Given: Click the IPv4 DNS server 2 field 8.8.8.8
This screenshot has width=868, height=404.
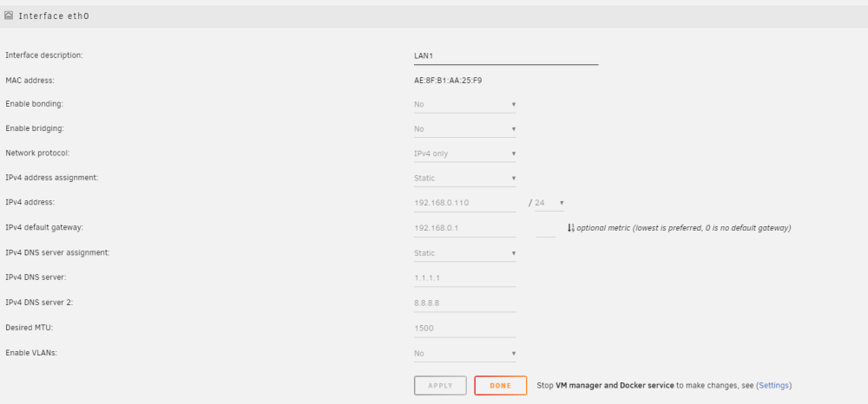Looking at the screenshot, I should [465, 303].
